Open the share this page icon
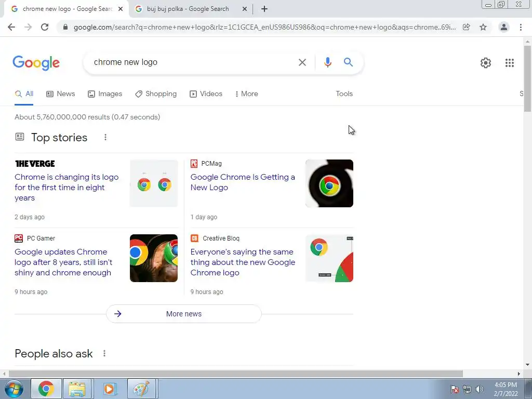 (467, 27)
